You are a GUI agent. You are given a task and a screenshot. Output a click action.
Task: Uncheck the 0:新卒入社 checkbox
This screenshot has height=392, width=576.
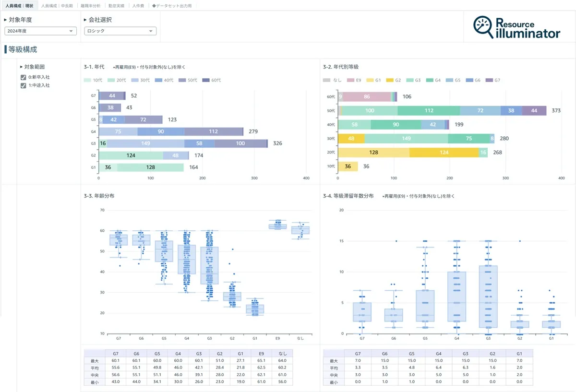pyautogui.click(x=23, y=78)
